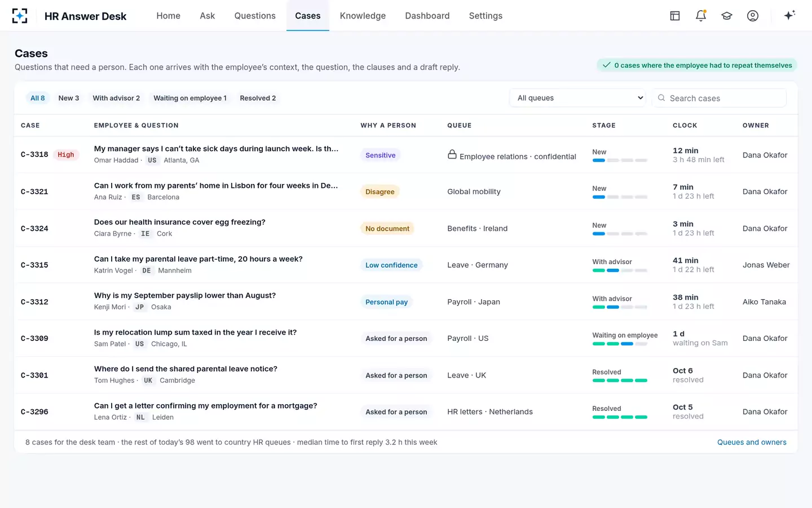Open the layout panel icon in header
Image resolution: width=812 pixels, height=508 pixels.
pos(675,16)
